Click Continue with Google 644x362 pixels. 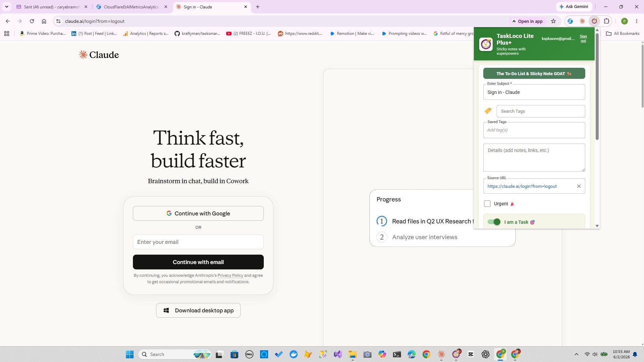(x=198, y=213)
